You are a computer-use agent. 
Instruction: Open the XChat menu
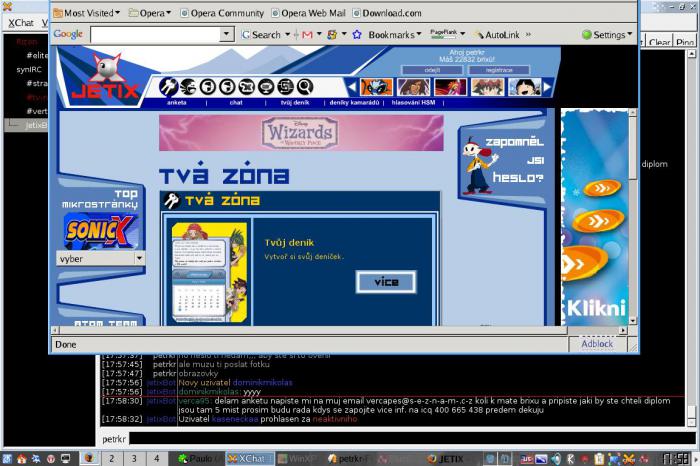[x=21, y=23]
